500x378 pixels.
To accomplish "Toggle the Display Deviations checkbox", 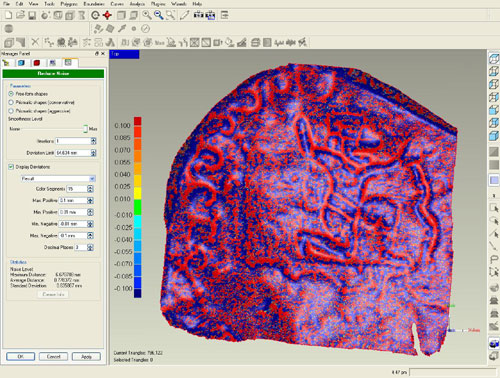I will 11,167.
